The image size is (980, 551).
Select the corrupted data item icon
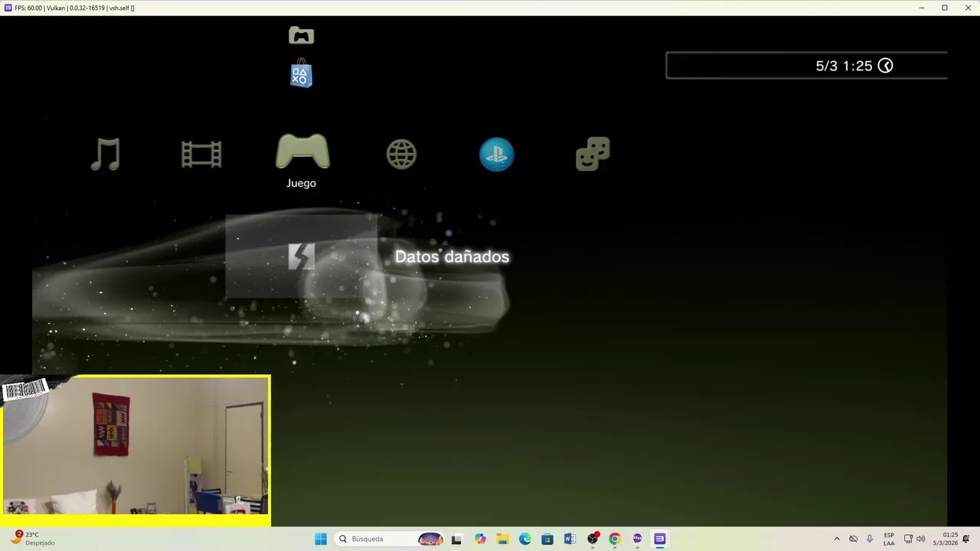coord(301,256)
